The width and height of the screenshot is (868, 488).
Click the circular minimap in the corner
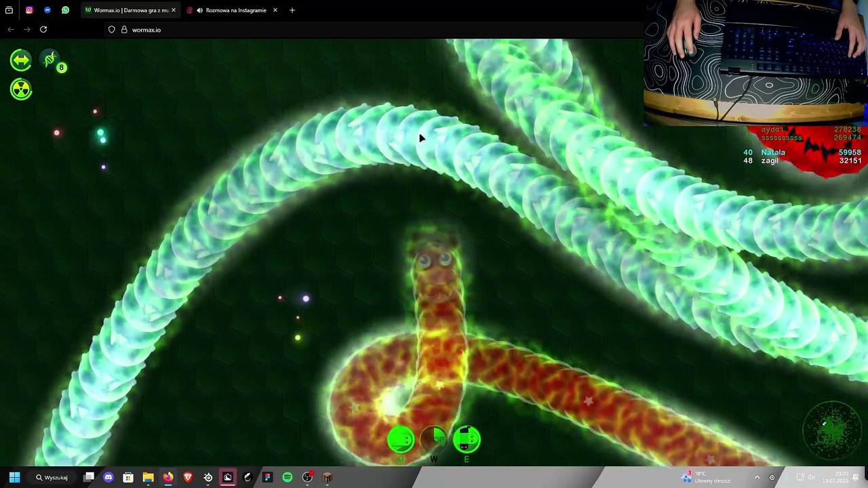click(831, 430)
